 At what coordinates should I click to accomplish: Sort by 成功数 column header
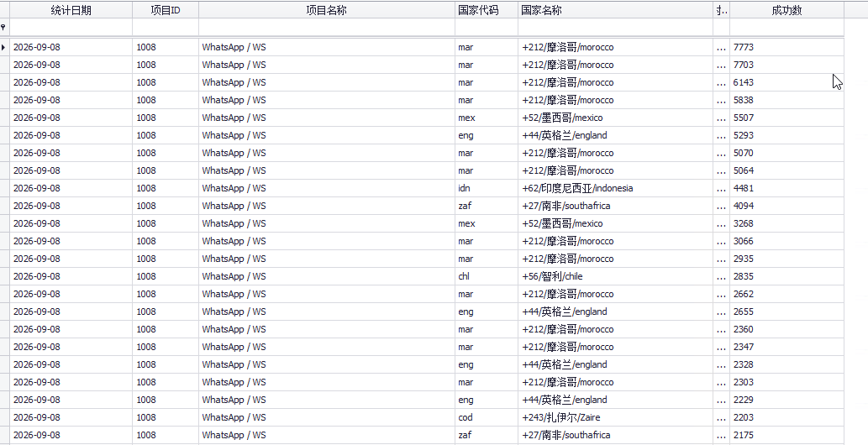click(786, 10)
